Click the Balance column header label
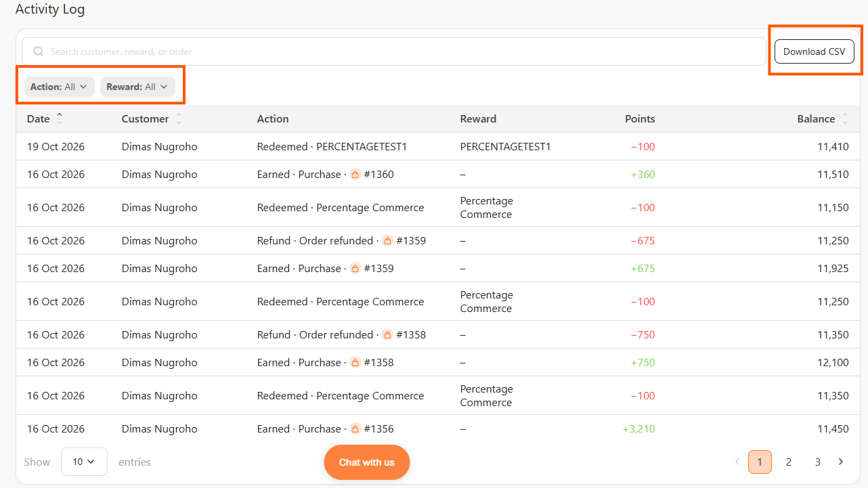 click(x=816, y=118)
